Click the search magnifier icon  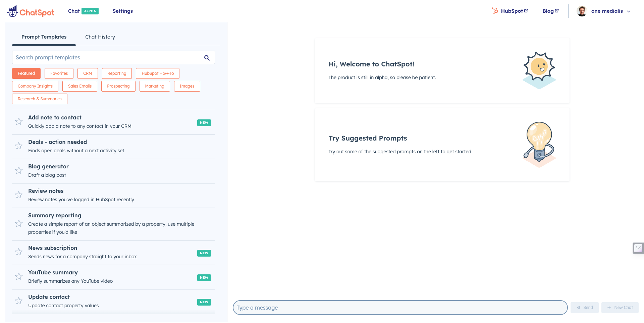coord(207,58)
